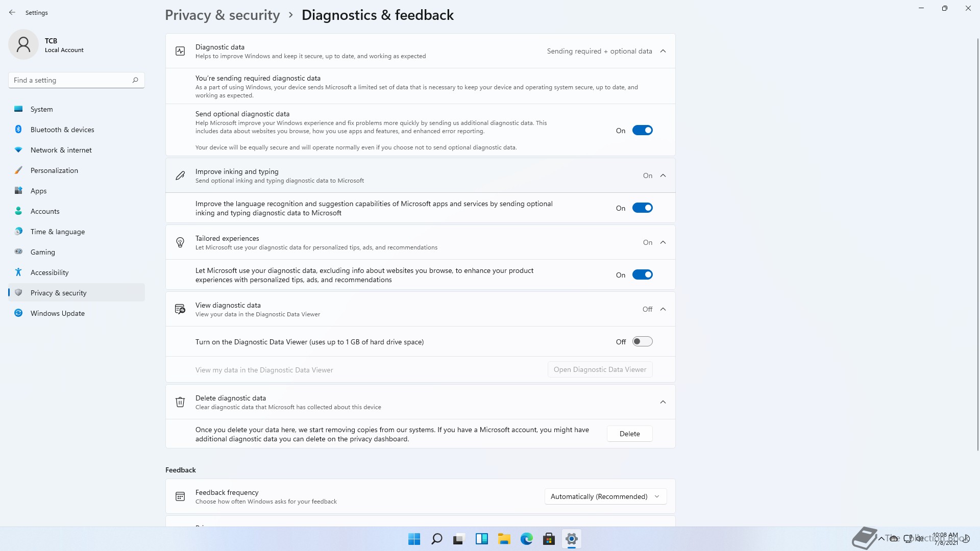Click "You're sending required diagnostic data" text

258,78
